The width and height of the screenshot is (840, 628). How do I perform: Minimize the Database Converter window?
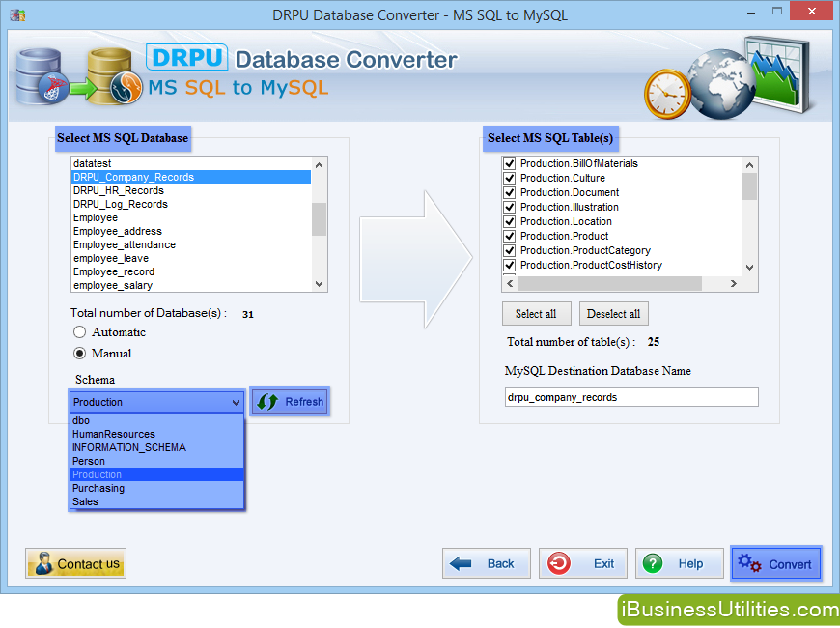pos(751,12)
